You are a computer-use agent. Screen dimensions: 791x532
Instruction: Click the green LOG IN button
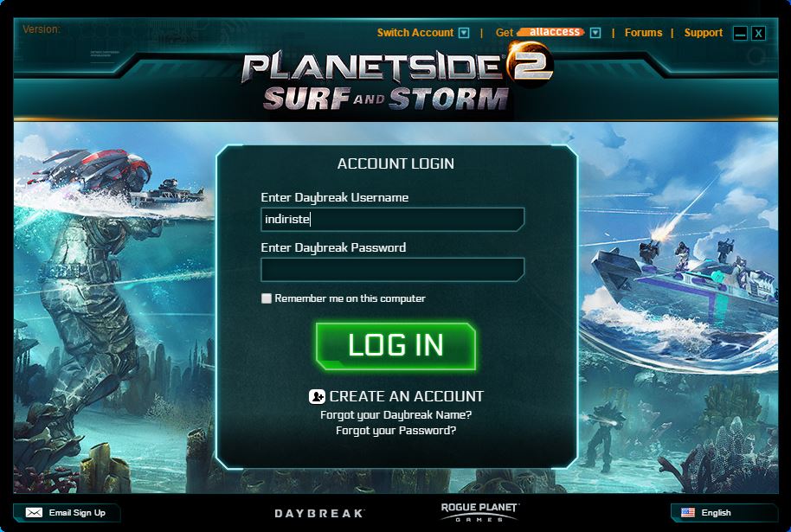tap(395, 346)
